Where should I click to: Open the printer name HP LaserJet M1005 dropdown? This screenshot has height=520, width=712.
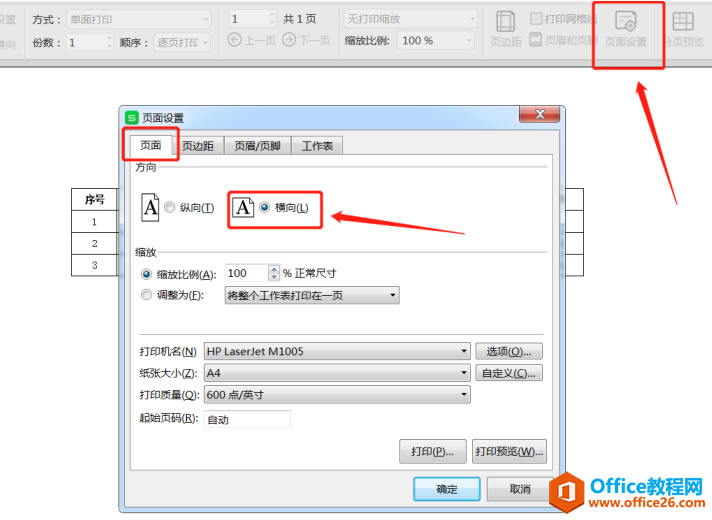337,351
